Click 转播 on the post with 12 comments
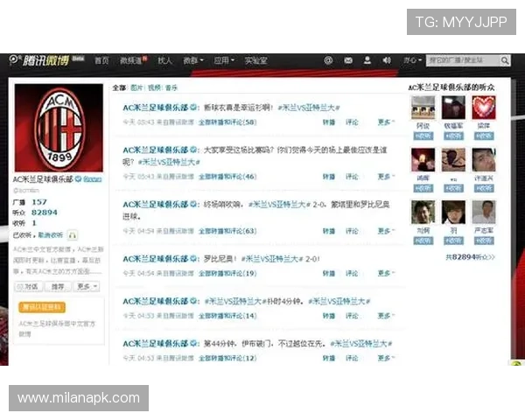The image size is (525, 420). click(x=329, y=358)
